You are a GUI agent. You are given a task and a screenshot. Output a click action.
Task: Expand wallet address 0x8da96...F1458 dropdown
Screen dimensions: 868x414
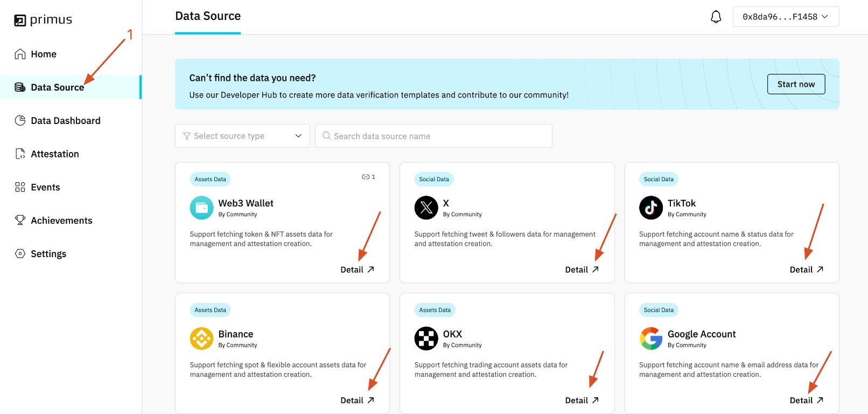pos(786,17)
